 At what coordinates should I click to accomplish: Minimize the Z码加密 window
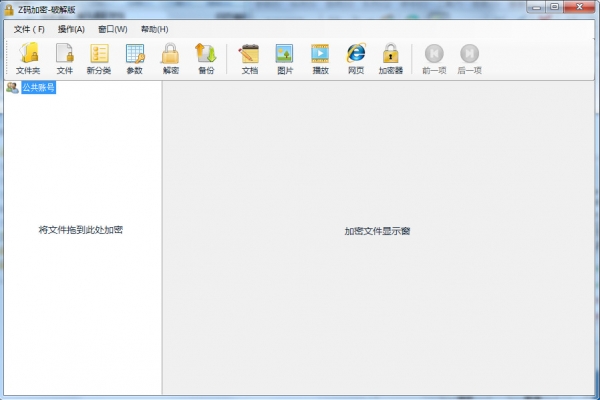[536, 7]
